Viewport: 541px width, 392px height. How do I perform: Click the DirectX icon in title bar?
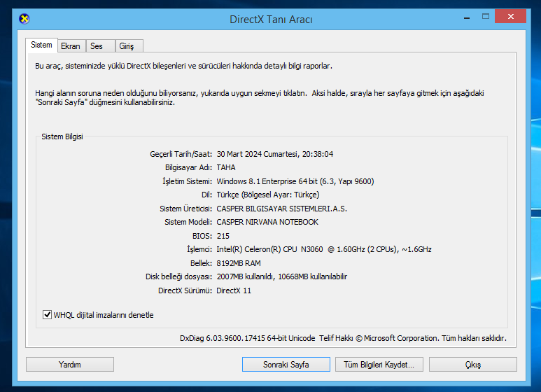point(24,19)
